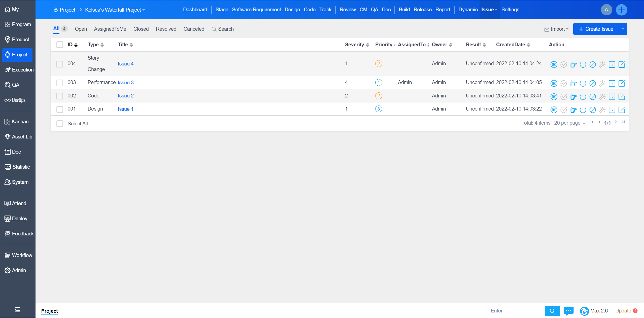Click the orange priority 2 badge for Issue 4

[x=378, y=63]
